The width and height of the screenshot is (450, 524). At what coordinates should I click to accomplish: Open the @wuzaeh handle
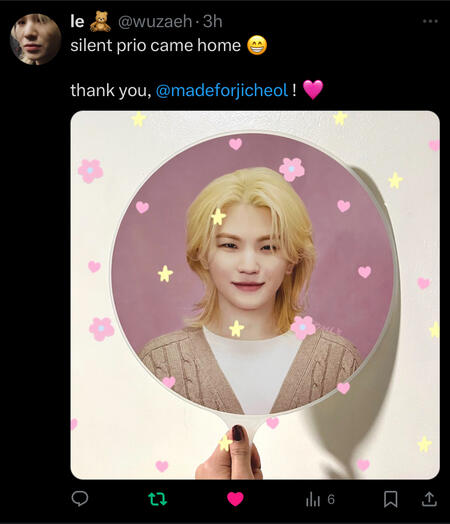(155, 21)
